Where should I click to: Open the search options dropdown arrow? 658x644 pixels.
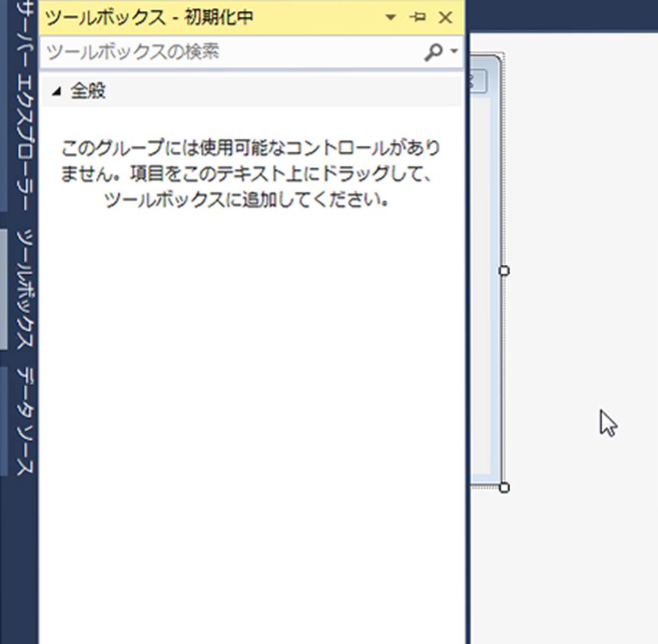click(455, 52)
